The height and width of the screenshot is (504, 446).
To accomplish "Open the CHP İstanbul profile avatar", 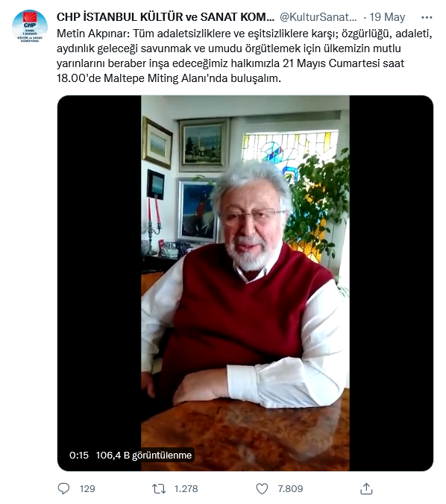I will tap(30, 27).
